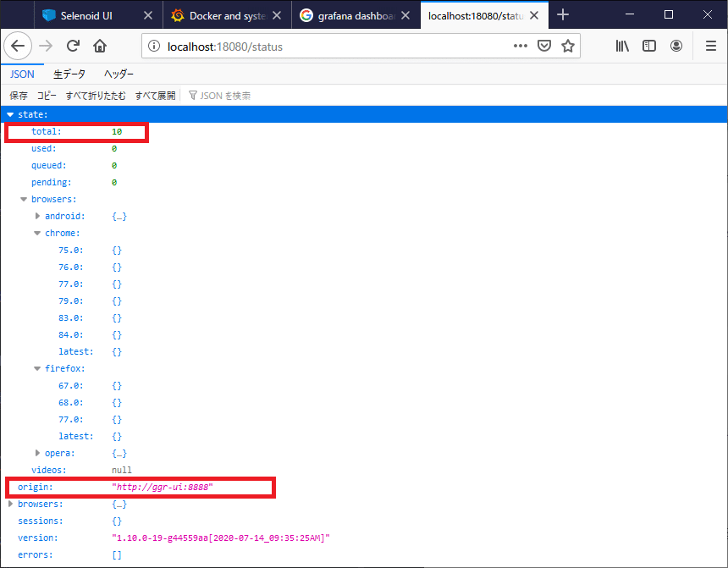Image resolution: width=728 pixels, height=568 pixels.
Task: Collapse the state node
Action: (x=10, y=115)
